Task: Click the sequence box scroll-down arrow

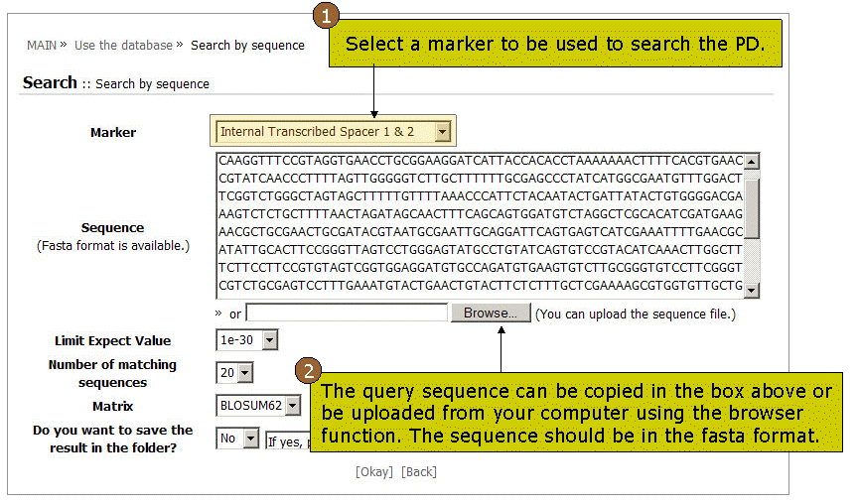Action: pos(752,290)
